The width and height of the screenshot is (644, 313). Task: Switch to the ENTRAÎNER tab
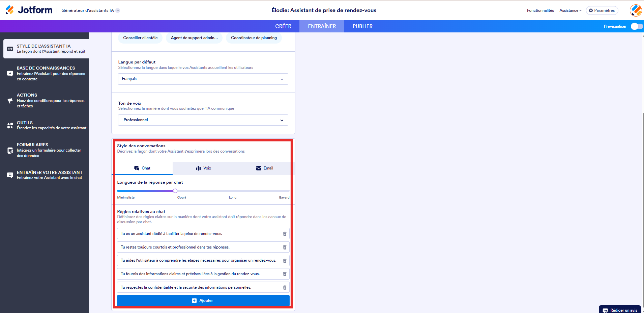(322, 26)
